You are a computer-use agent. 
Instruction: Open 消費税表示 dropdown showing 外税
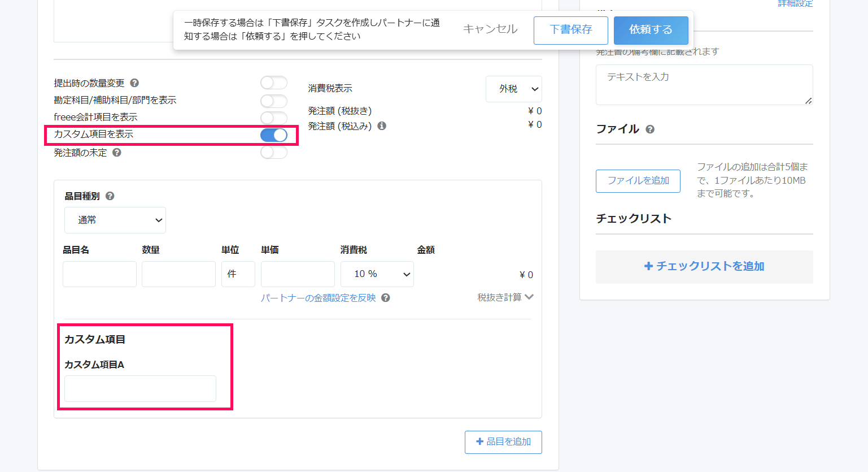tap(514, 89)
